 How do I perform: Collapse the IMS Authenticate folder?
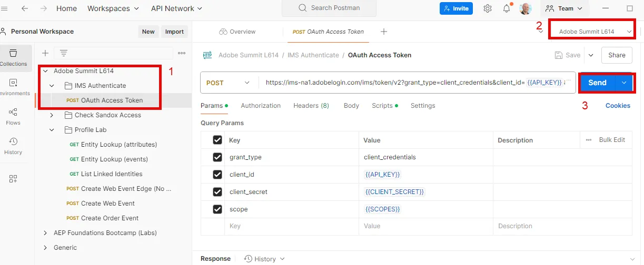[x=52, y=86]
